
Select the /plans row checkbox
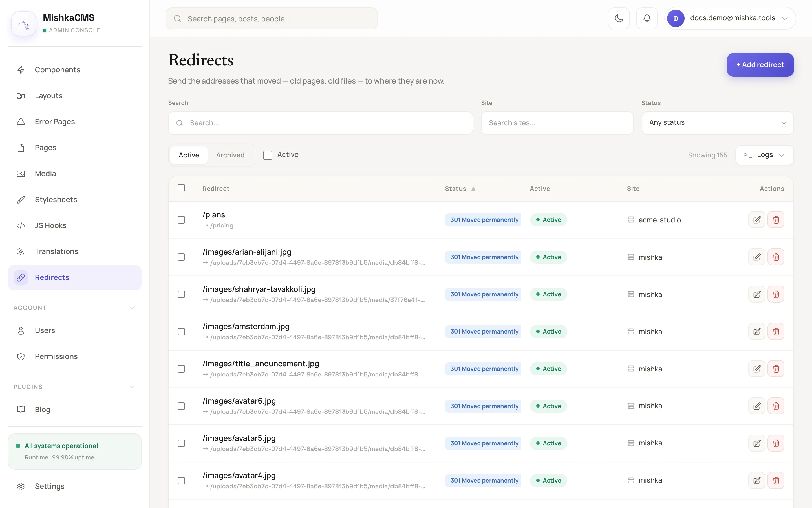click(x=181, y=220)
